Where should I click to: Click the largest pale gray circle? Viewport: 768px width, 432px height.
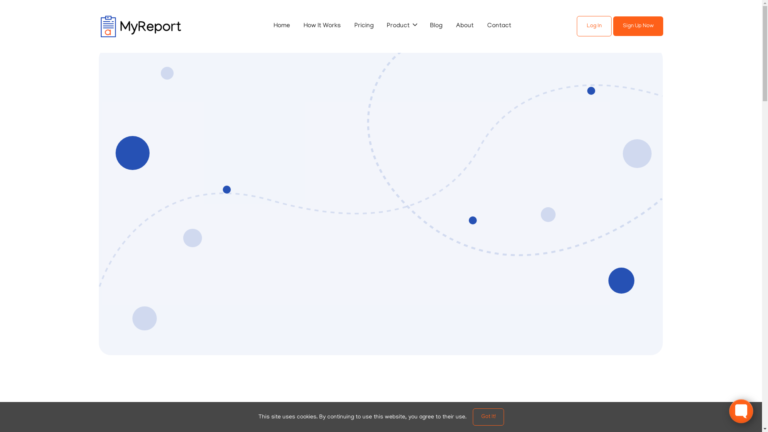pyautogui.click(x=637, y=153)
